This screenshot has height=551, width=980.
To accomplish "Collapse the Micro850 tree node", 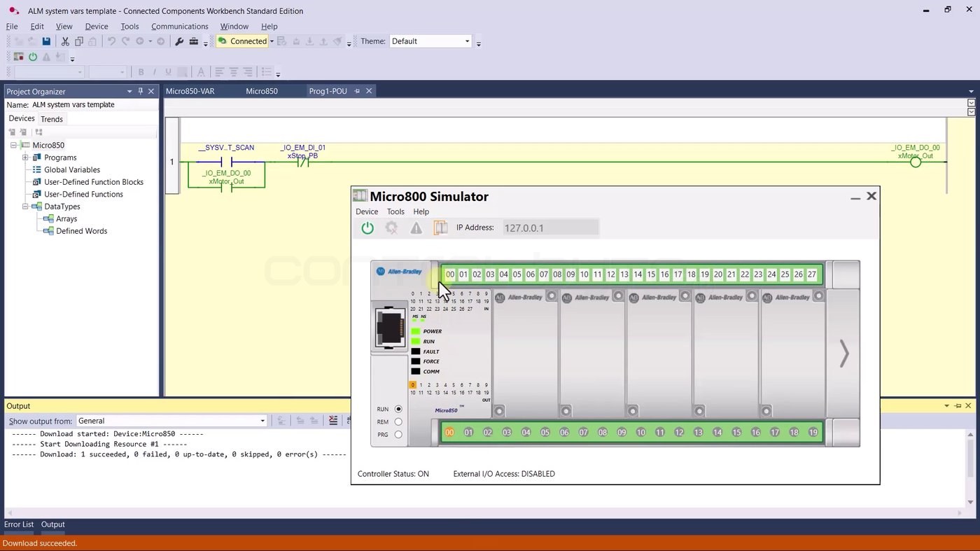I will pos(13,146).
